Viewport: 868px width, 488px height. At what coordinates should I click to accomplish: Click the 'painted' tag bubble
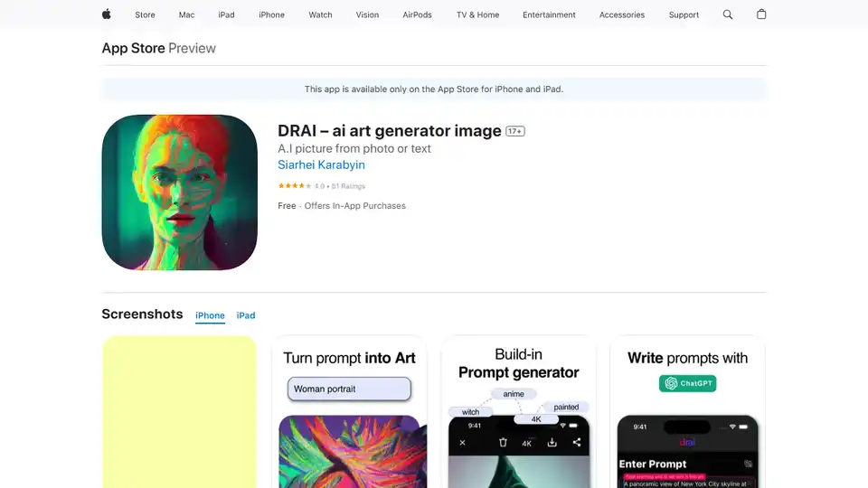pos(566,408)
